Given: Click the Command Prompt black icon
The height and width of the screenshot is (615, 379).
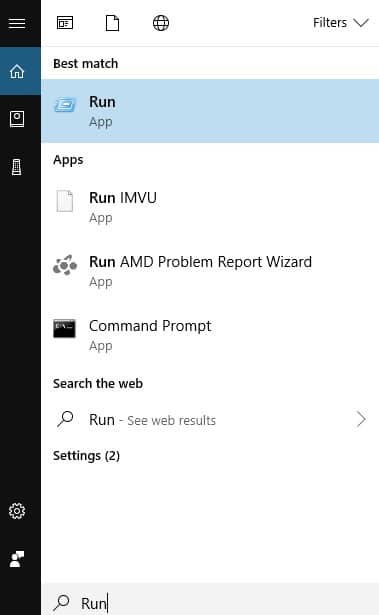Looking at the screenshot, I should (64, 328).
